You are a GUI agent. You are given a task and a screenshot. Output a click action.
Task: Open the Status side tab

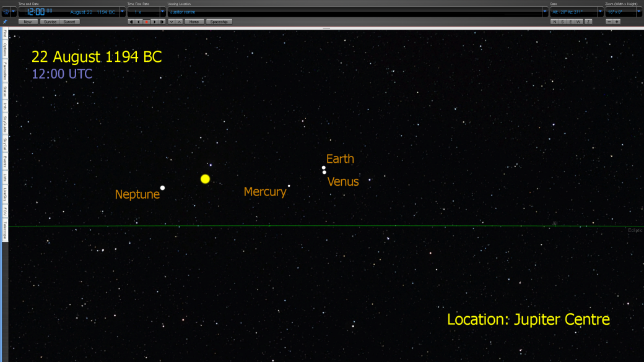point(5,92)
